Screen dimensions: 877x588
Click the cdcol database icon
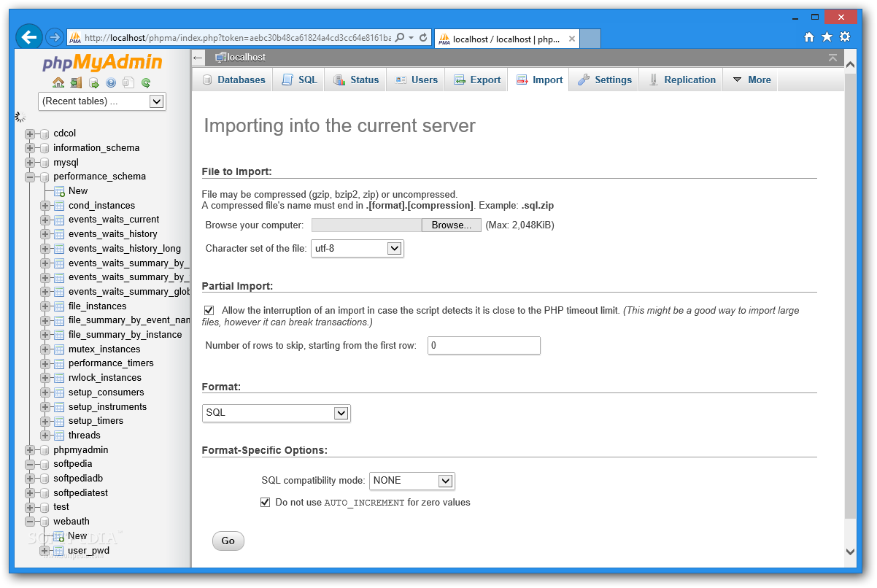pos(45,134)
